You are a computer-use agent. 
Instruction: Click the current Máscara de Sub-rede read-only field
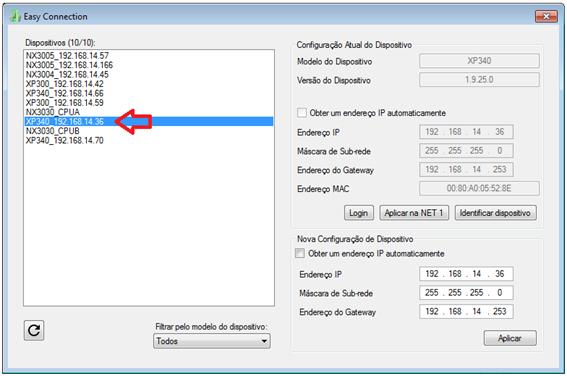pyautogui.click(x=466, y=151)
